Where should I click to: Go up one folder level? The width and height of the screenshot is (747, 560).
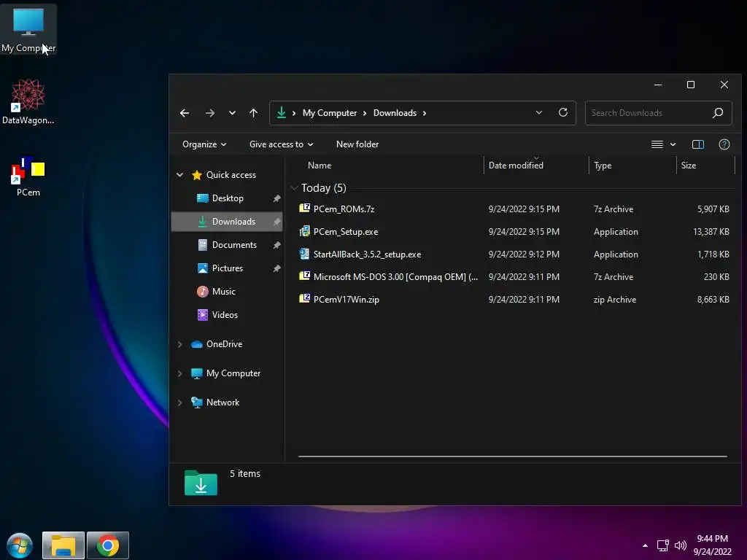pos(253,113)
